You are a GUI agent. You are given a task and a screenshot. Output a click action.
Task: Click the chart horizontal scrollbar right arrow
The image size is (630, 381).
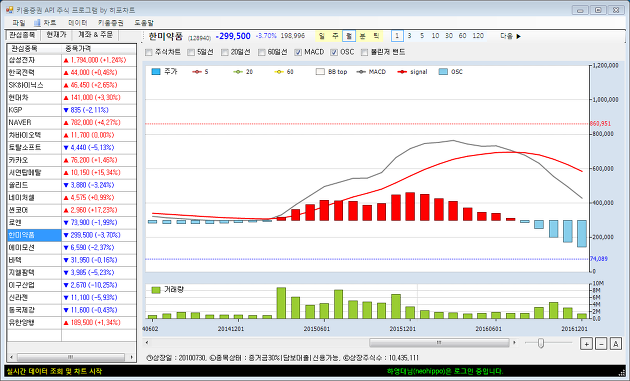tap(514, 342)
